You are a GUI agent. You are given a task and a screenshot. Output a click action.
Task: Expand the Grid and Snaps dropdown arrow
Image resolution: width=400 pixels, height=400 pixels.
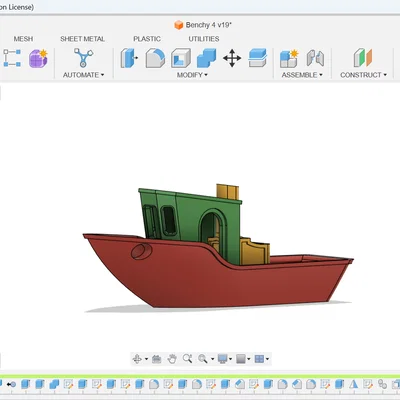(x=249, y=359)
